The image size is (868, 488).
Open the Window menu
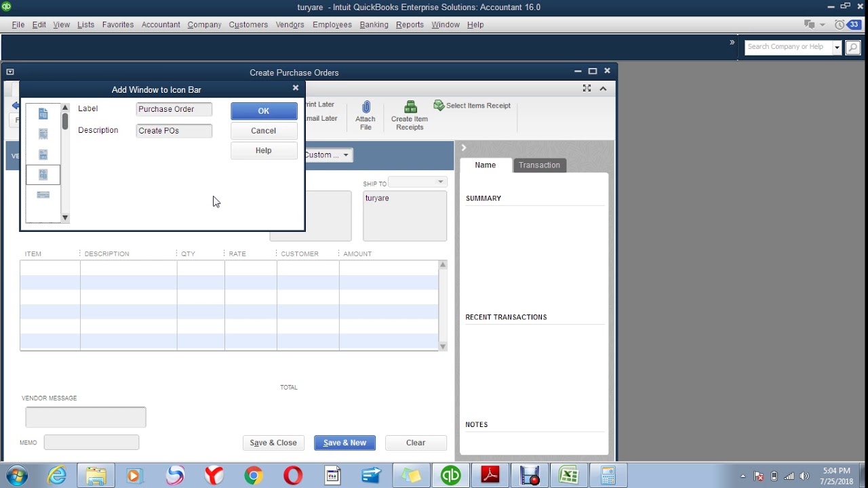tap(446, 24)
